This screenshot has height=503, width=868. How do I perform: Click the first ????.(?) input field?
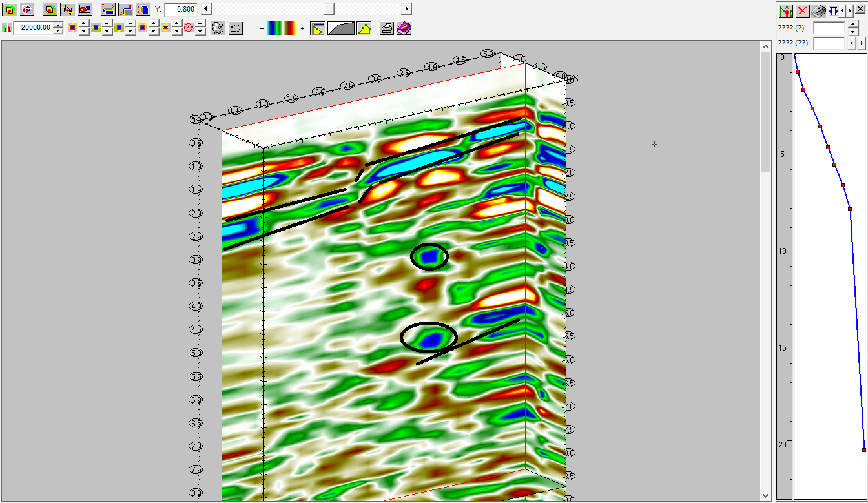click(829, 28)
